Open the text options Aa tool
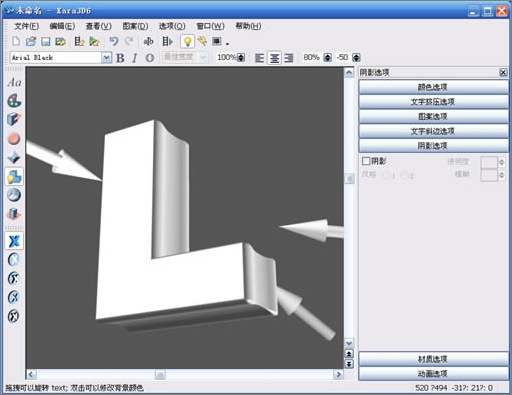This screenshot has height=395, width=512. click(14, 82)
